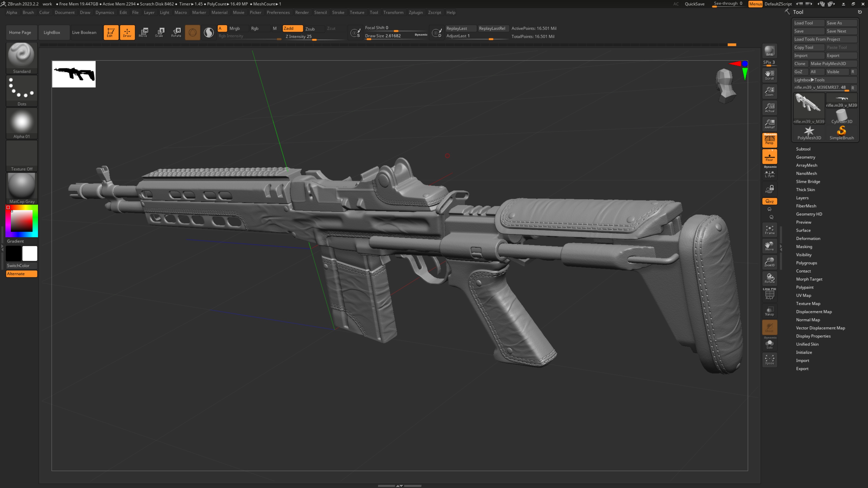The width and height of the screenshot is (868, 488).
Task: Click the Move view icon on right shelf
Action: point(770,246)
